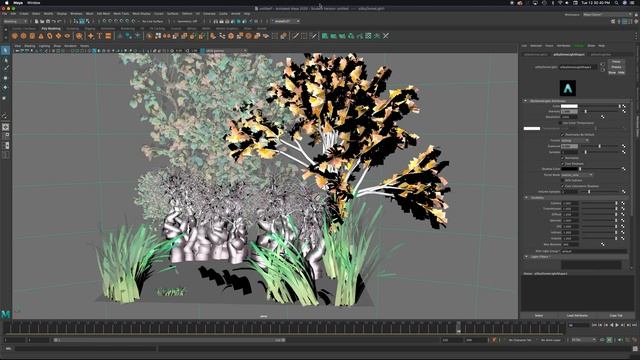Click the new scene icon in status line
Image resolution: width=640 pixels, height=360 pixels.
click(x=36, y=21)
